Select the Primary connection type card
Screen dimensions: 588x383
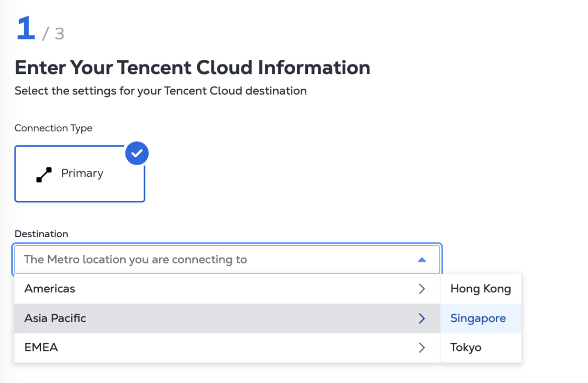click(80, 174)
